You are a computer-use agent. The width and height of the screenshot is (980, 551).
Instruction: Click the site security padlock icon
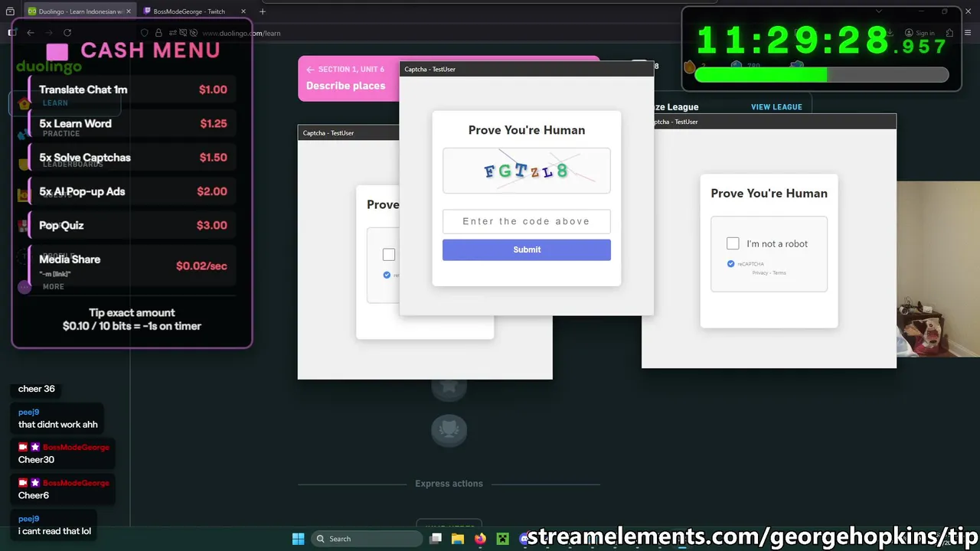point(158,33)
